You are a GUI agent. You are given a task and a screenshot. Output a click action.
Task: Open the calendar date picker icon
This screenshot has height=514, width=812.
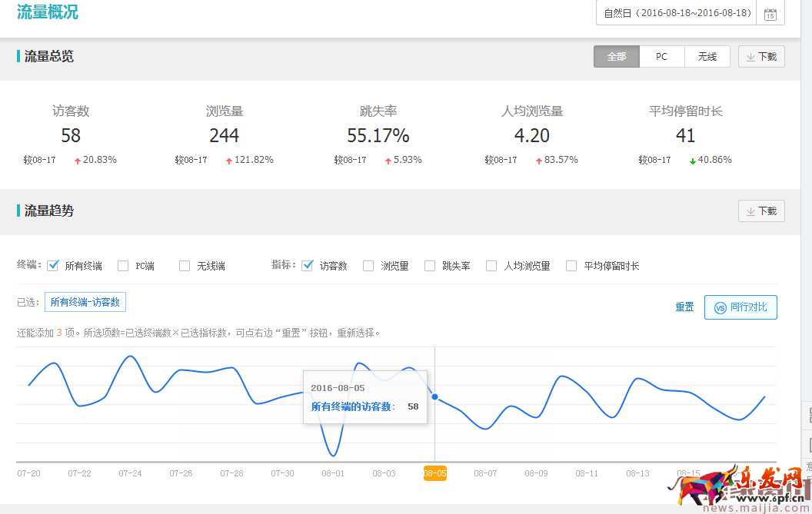770,13
